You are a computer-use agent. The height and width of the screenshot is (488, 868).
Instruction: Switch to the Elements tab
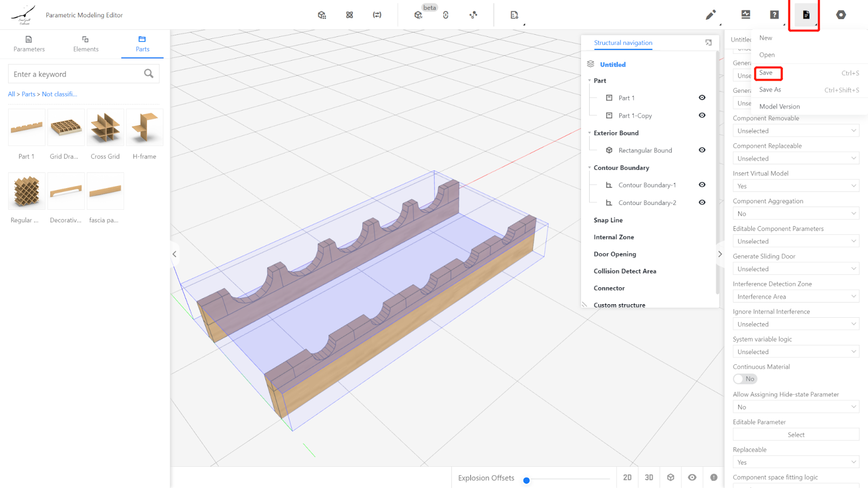pos(86,43)
